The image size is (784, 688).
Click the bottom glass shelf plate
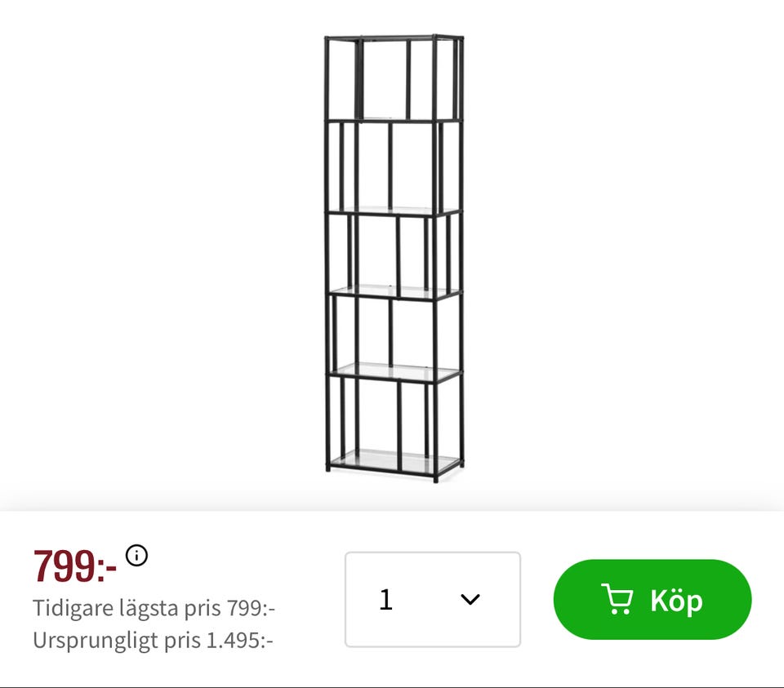click(395, 460)
